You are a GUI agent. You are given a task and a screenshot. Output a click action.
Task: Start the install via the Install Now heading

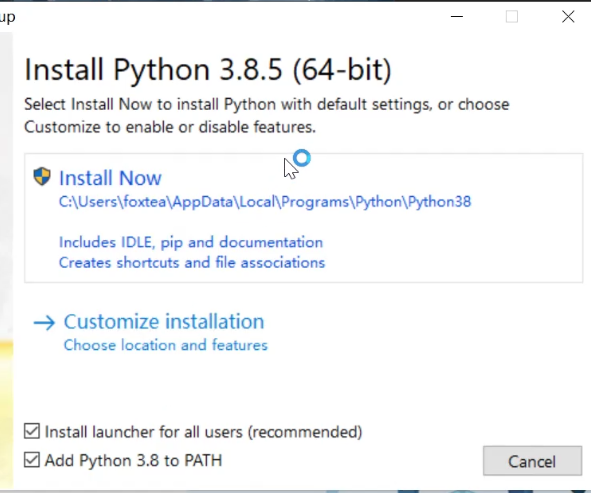[x=110, y=178]
